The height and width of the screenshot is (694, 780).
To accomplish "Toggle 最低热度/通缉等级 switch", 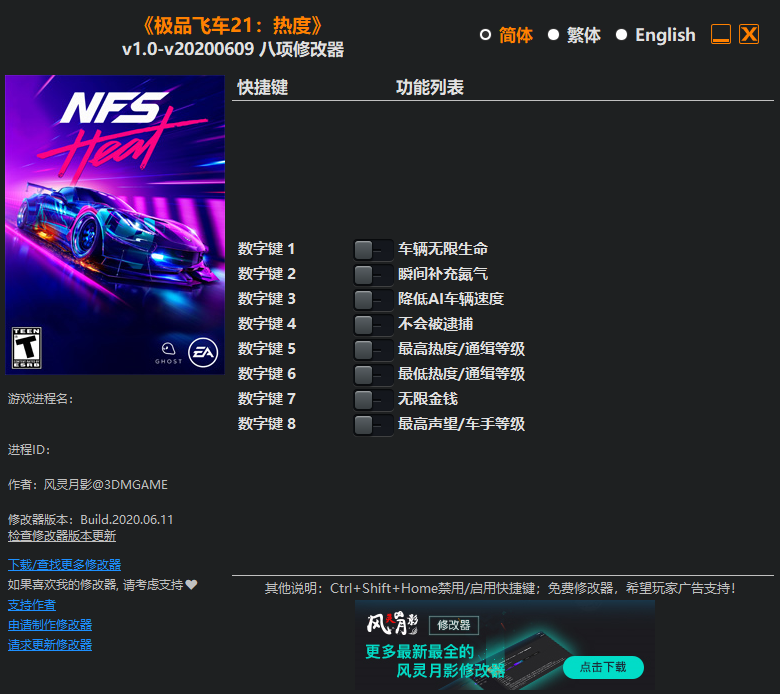I will (373, 375).
